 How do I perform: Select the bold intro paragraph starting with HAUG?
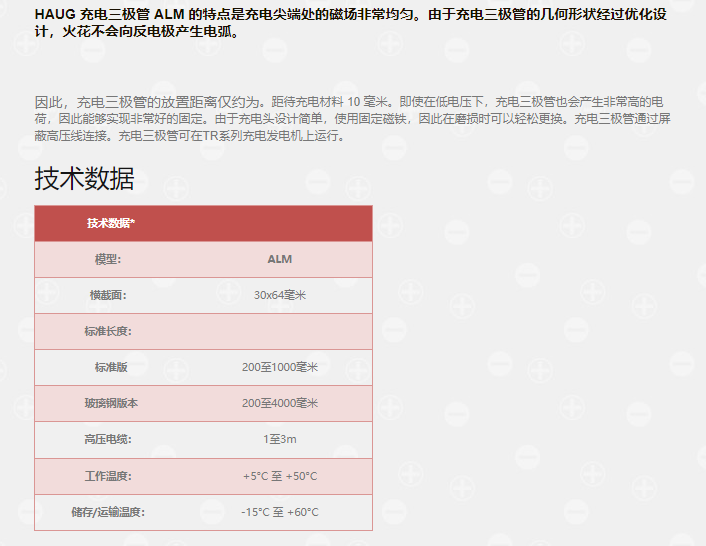[351, 23]
